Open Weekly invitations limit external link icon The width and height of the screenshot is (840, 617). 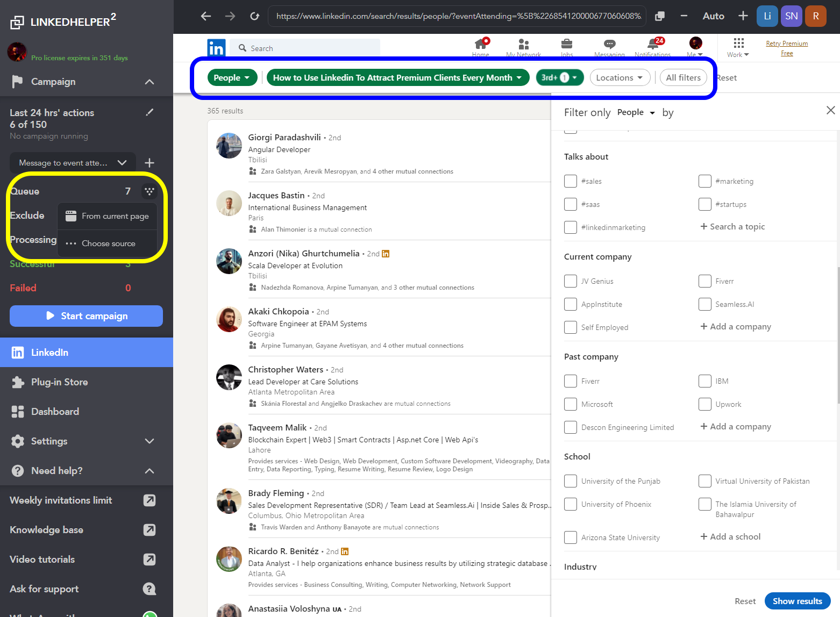pos(150,500)
